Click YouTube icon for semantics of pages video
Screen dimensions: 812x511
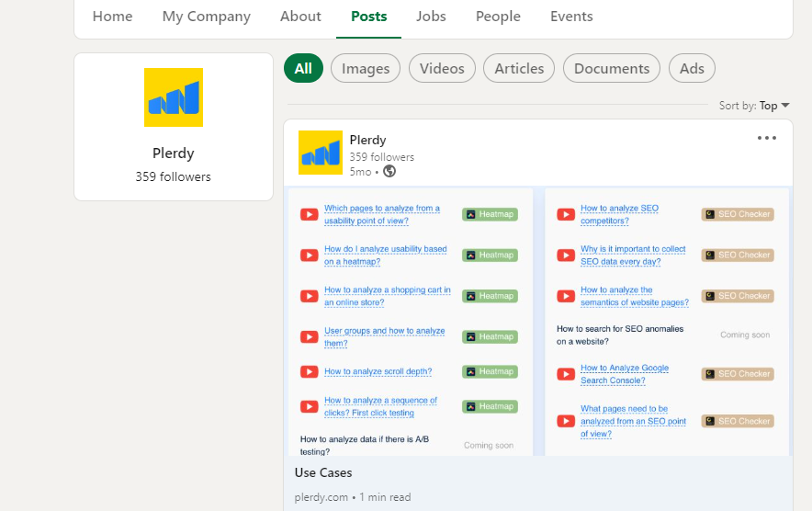coord(566,296)
